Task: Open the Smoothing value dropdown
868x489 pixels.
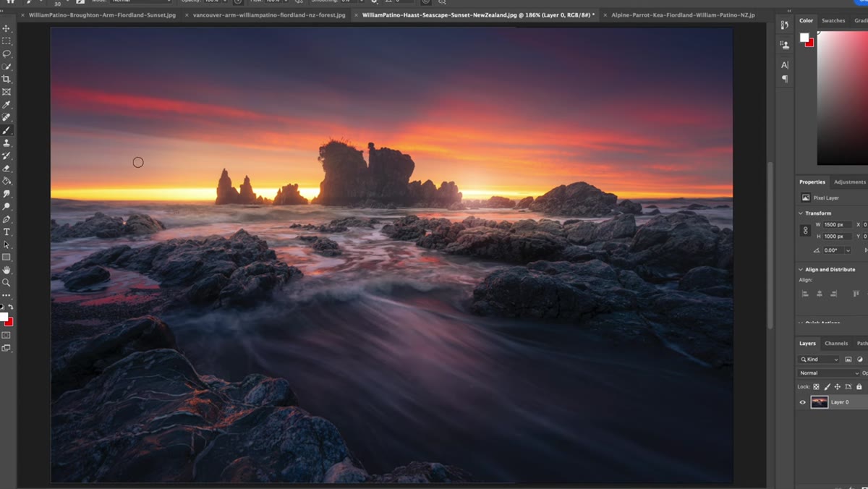Action: pos(362,2)
